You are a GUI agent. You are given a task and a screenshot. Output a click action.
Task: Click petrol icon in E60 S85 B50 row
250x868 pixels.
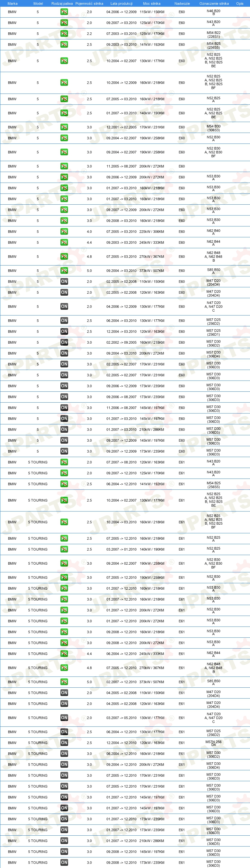click(x=64, y=271)
